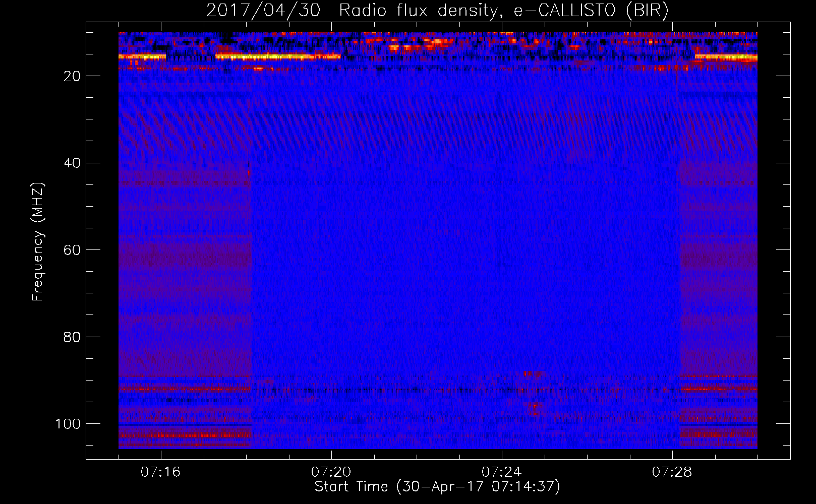Click the 60 MHz frequency tick label
Image resolution: width=816 pixels, height=504 pixels.
(72, 250)
